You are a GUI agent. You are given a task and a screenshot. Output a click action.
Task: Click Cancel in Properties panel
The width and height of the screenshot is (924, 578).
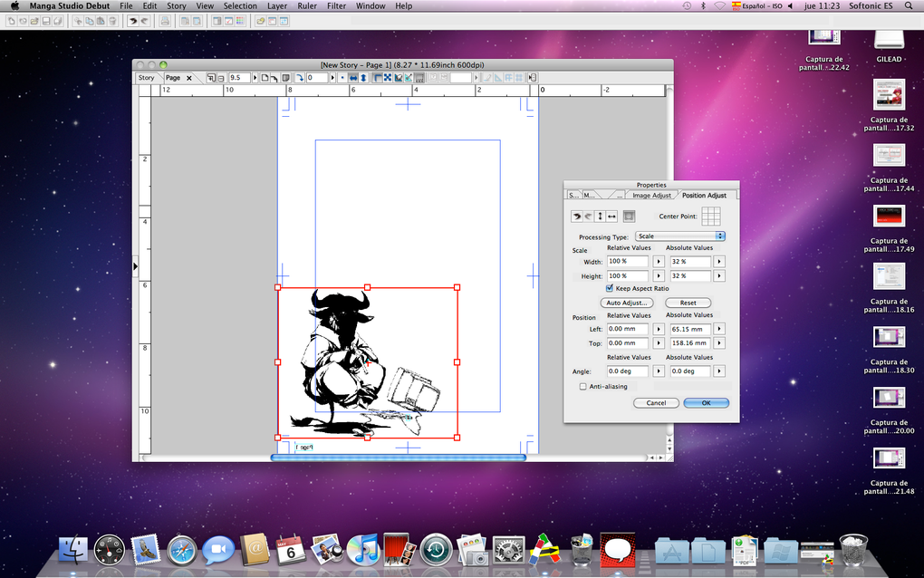(x=656, y=403)
